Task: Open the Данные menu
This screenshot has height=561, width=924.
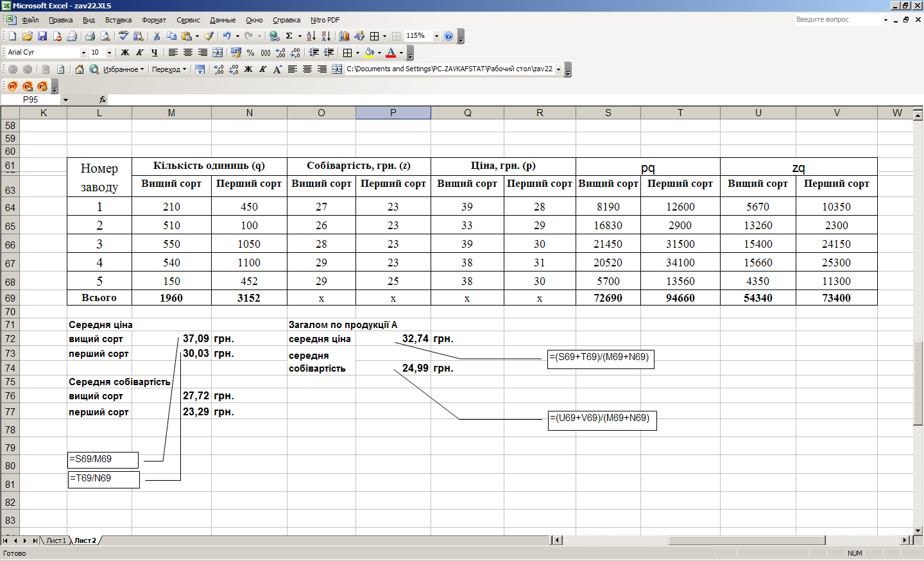Action: tap(223, 20)
